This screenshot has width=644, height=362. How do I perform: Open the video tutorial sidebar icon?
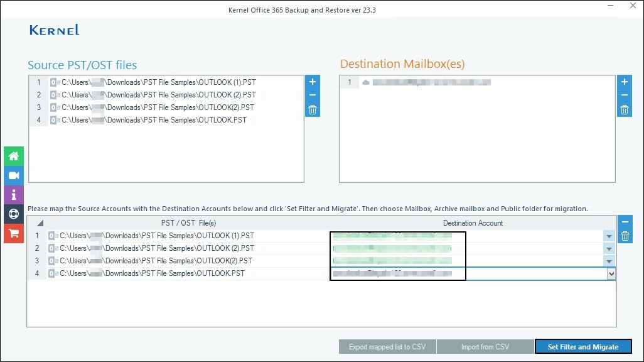pos(14,175)
